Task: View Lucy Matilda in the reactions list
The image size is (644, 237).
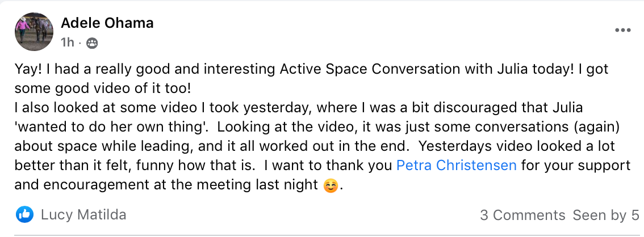Action: [x=83, y=215]
